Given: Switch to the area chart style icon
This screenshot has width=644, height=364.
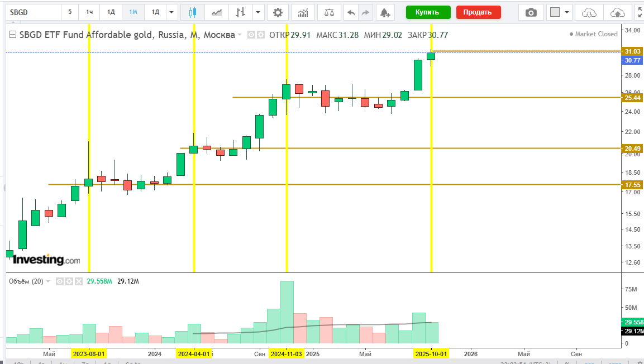Looking at the screenshot, I should (217, 12).
